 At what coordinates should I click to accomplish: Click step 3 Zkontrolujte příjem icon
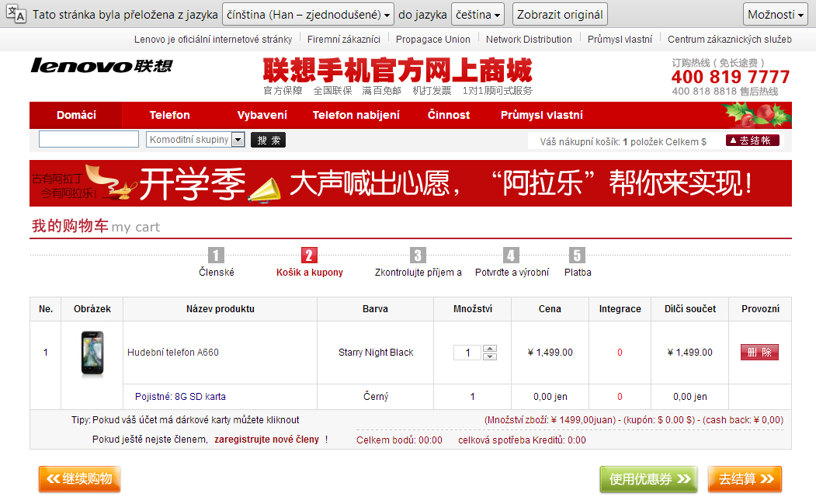tap(418, 255)
